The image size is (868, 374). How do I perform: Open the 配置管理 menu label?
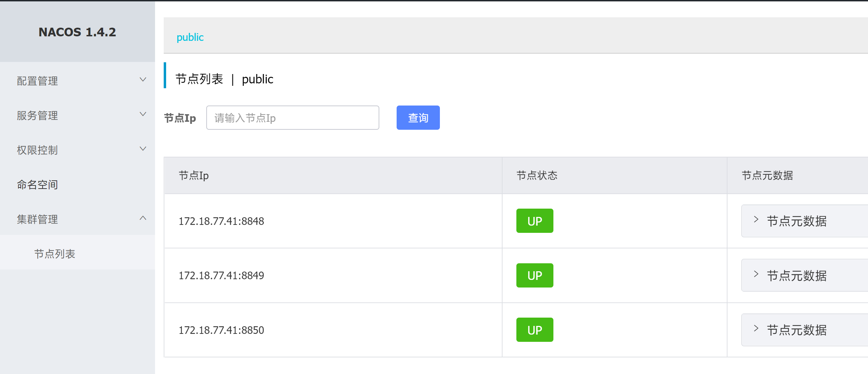tap(37, 81)
